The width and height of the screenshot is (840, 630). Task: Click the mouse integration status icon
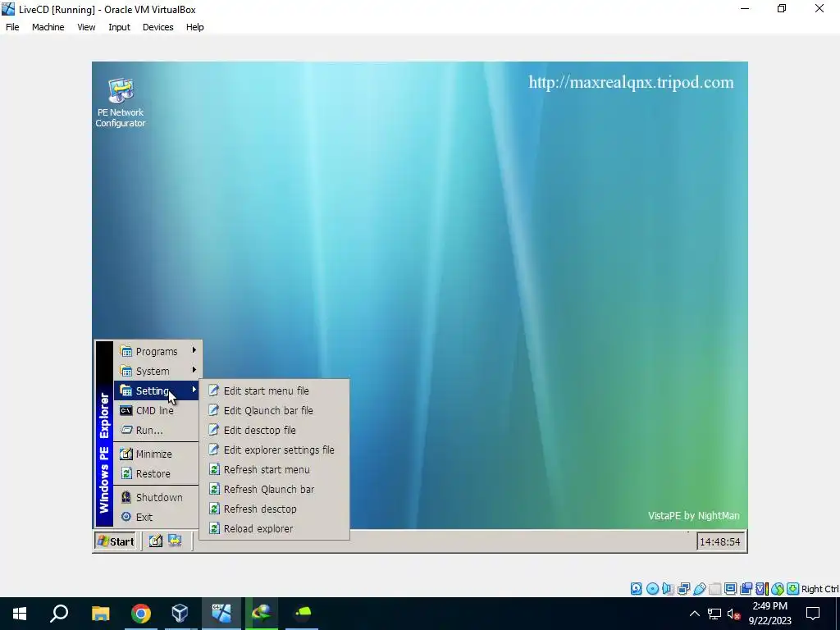click(x=778, y=589)
